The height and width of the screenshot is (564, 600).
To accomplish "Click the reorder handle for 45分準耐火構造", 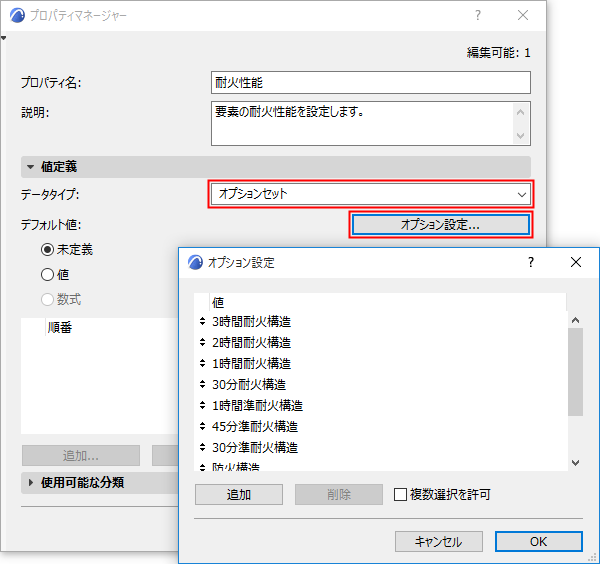I will [x=202, y=426].
